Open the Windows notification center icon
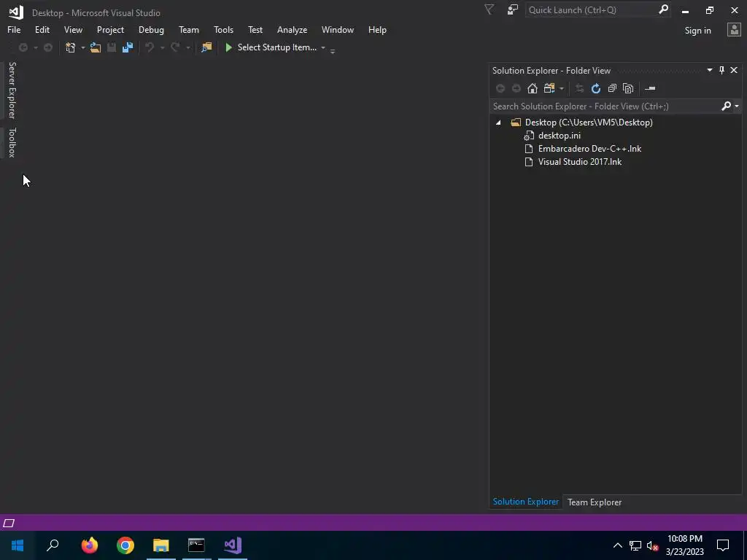This screenshot has height=560, width=747. pos(723,545)
